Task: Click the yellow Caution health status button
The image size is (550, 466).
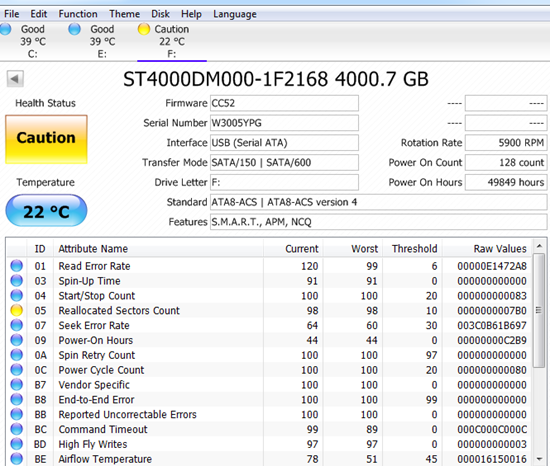Action: [46, 139]
